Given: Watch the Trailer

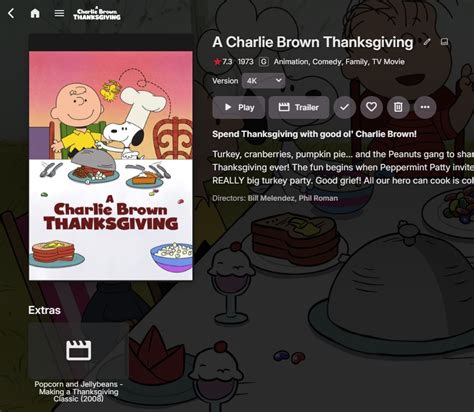Looking at the screenshot, I should click(x=299, y=107).
